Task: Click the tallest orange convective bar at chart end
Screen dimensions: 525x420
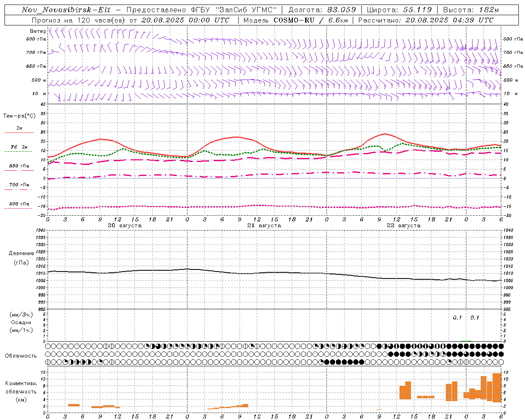Action: (497, 388)
